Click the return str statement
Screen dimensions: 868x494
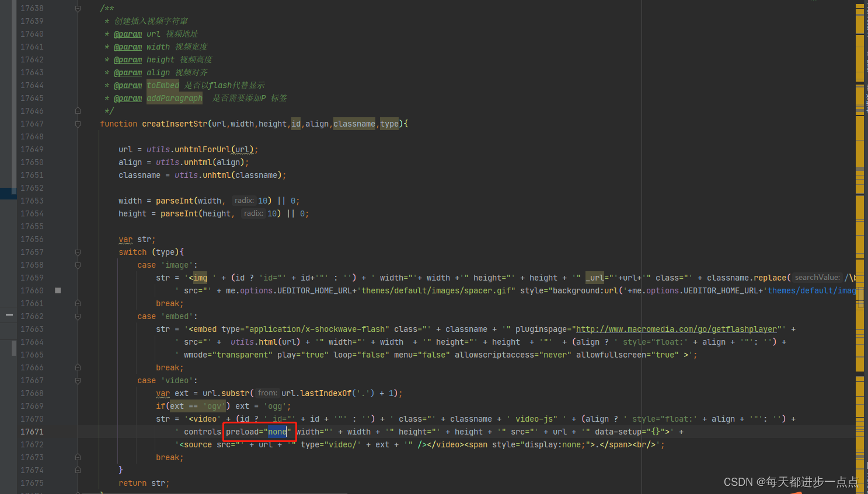144,483
